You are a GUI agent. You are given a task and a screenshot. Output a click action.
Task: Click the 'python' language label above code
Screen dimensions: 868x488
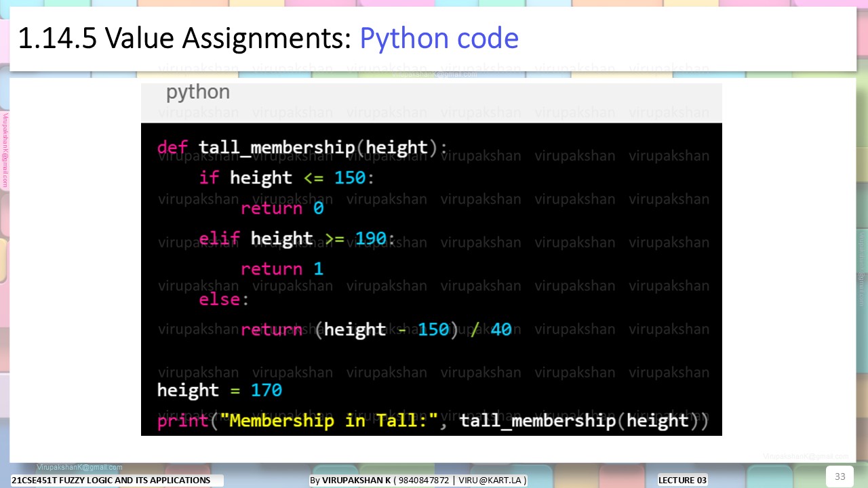(198, 93)
